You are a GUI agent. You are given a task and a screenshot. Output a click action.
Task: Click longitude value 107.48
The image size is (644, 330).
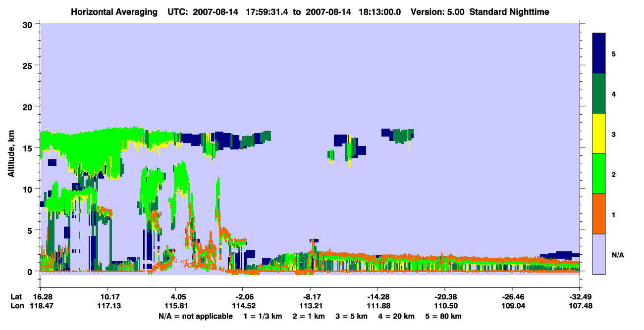(x=580, y=306)
